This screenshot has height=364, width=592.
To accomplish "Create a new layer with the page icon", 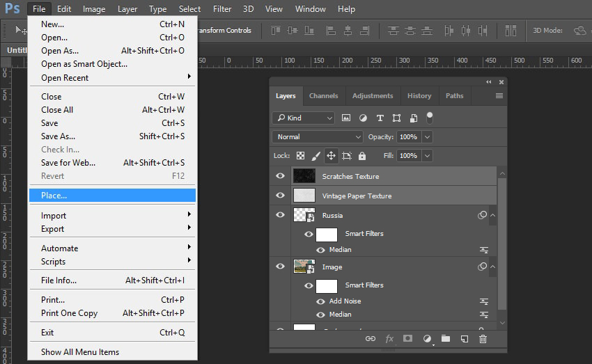I will 464,339.
